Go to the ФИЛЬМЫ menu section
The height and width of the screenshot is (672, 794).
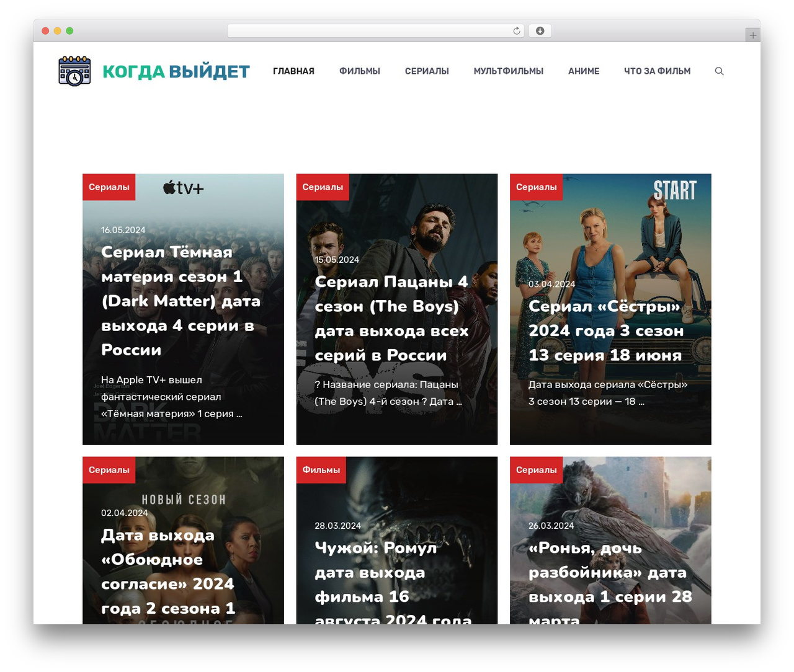(360, 71)
